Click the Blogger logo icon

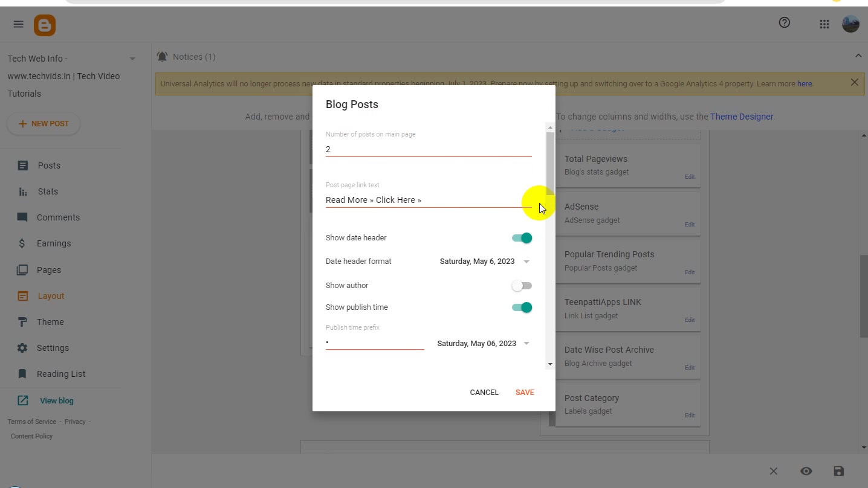[x=45, y=25]
